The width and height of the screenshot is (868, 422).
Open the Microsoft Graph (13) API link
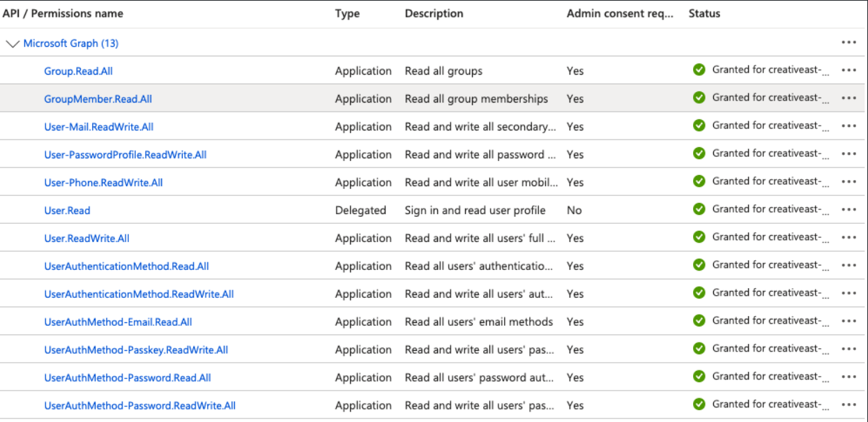point(70,43)
